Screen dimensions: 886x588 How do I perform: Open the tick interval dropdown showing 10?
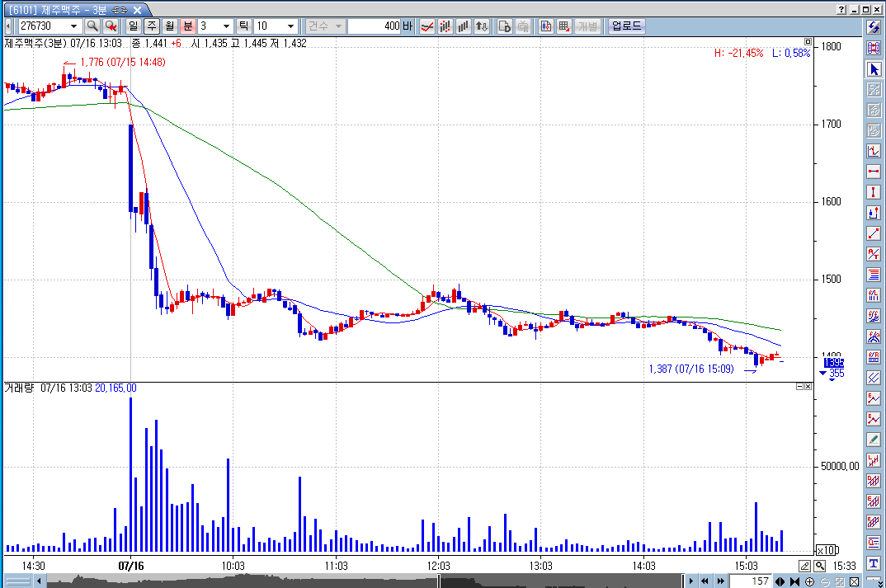(x=290, y=26)
